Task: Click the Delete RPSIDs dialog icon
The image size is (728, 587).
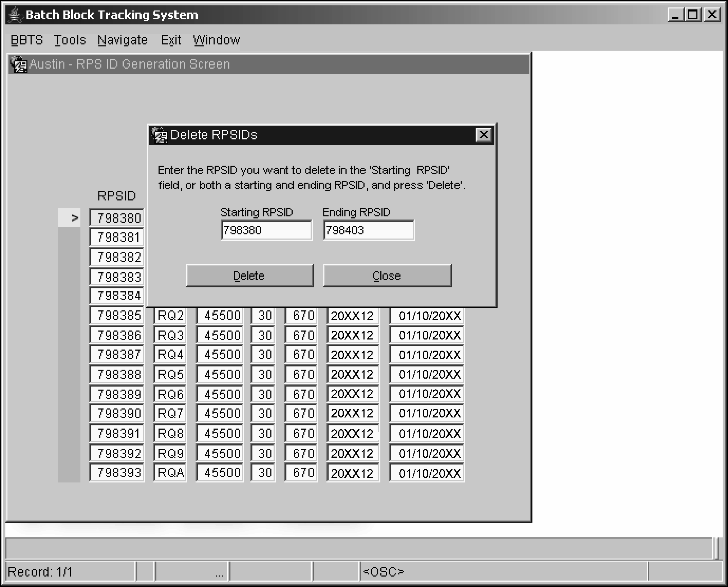Action: tap(159, 135)
